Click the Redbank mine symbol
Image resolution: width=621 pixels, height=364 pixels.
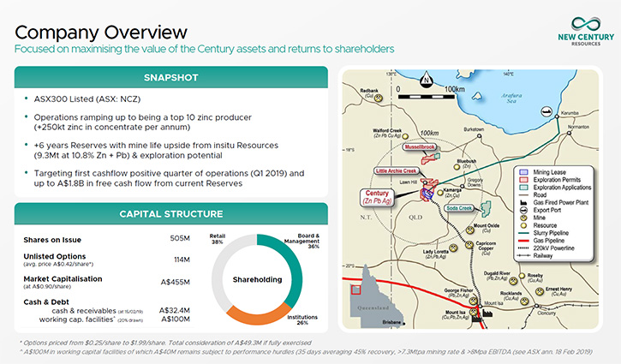(x=379, y=98)
